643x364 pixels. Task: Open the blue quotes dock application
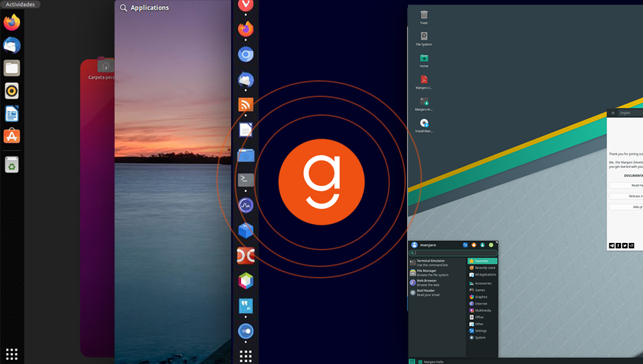tap(246, 306)
